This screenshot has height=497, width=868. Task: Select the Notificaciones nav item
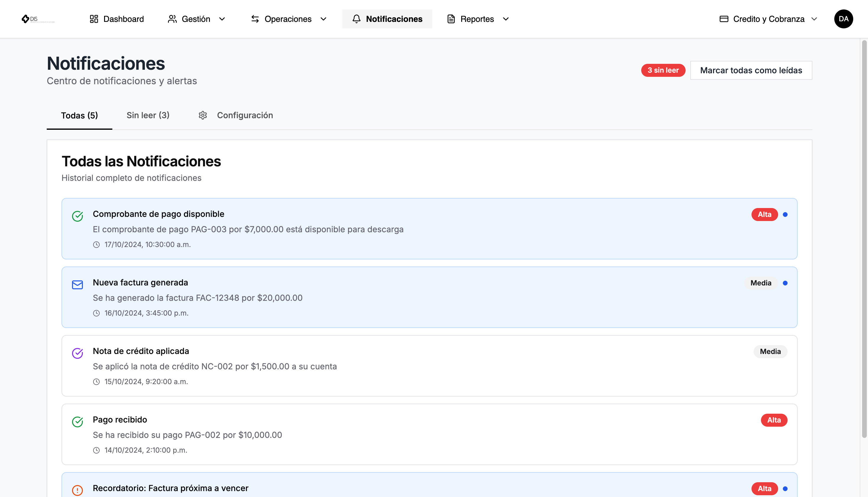click(x=387, y=19)
